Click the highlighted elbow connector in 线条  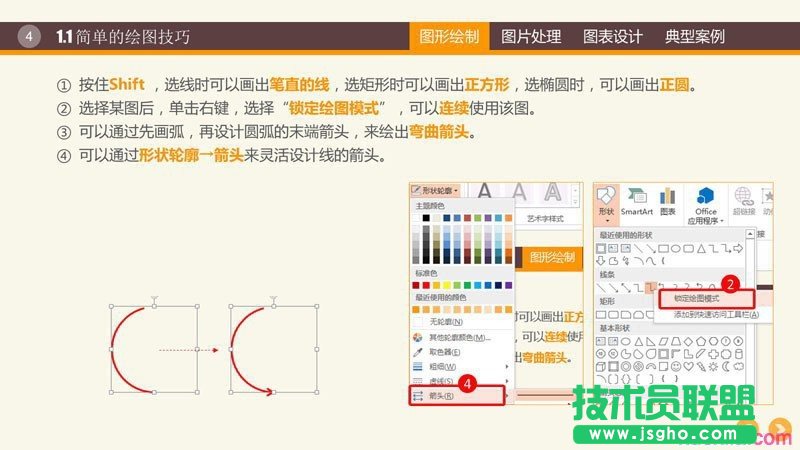pyautogui.click(x=651, y=288)
